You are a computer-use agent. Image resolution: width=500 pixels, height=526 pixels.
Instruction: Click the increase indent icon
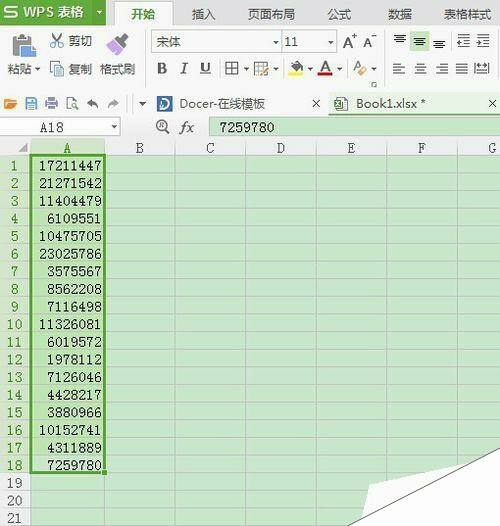483,41
